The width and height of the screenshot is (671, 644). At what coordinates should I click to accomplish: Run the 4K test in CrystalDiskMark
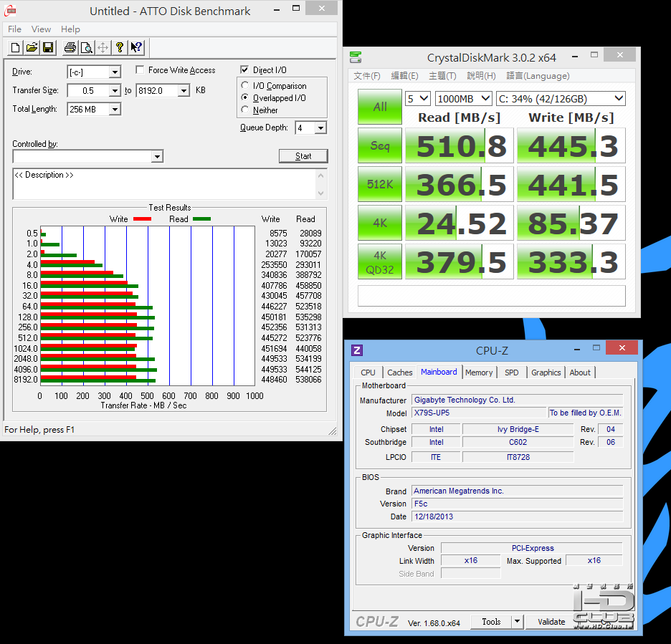(x=379, y=223)
